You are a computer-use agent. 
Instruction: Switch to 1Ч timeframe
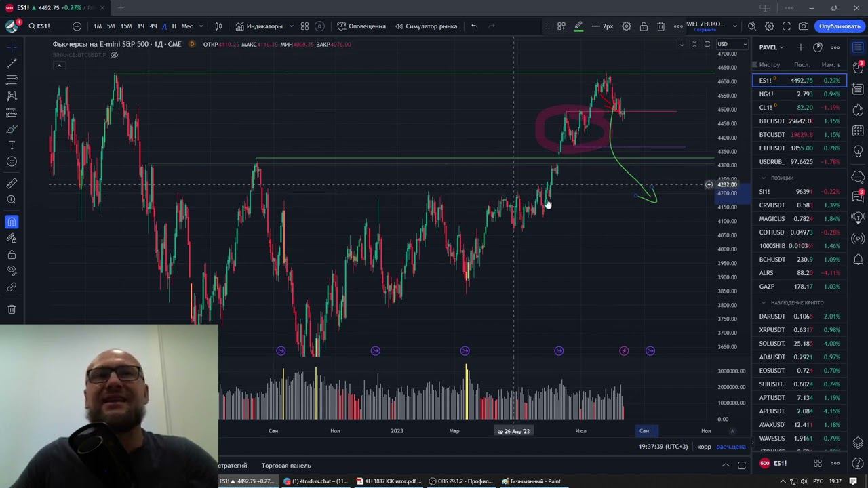140,26
